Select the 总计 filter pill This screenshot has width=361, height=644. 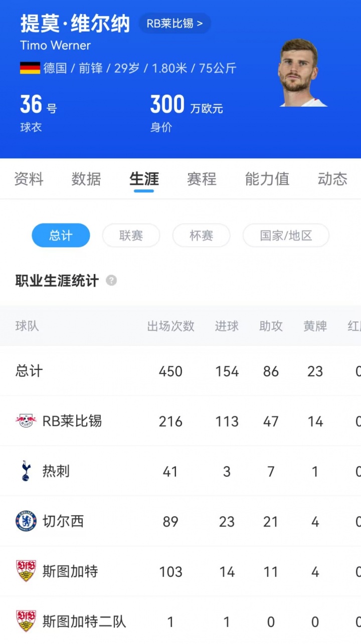coord(61,236)
